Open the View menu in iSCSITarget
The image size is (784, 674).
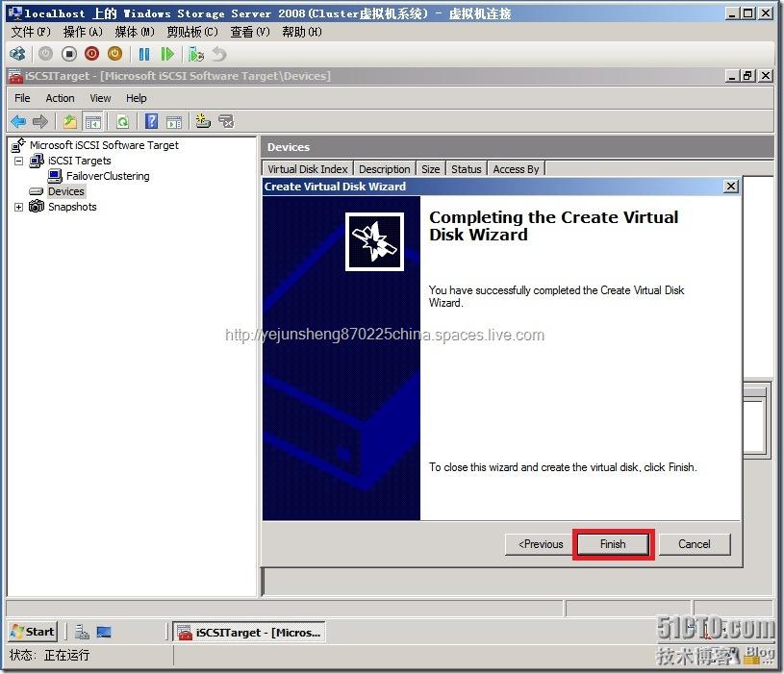[x=100, y=98]
